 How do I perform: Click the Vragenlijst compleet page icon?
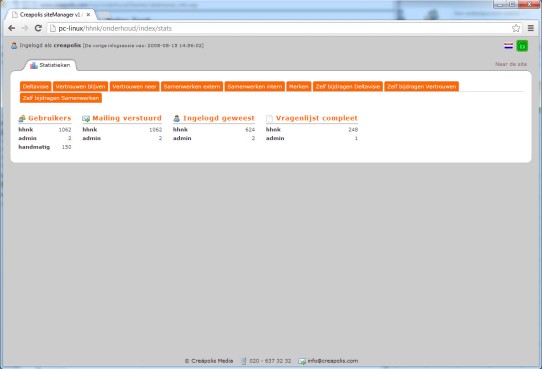tap(269, 119)
